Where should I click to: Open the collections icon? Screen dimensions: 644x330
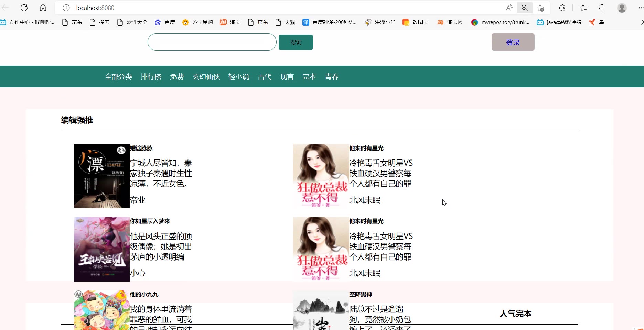[602, 8]
